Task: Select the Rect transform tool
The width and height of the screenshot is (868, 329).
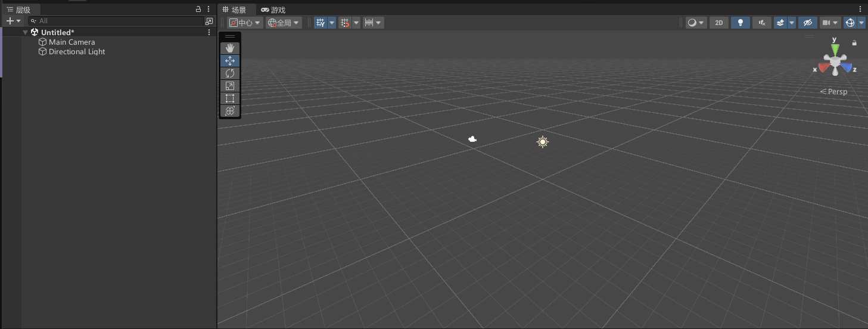Action: 230,98
